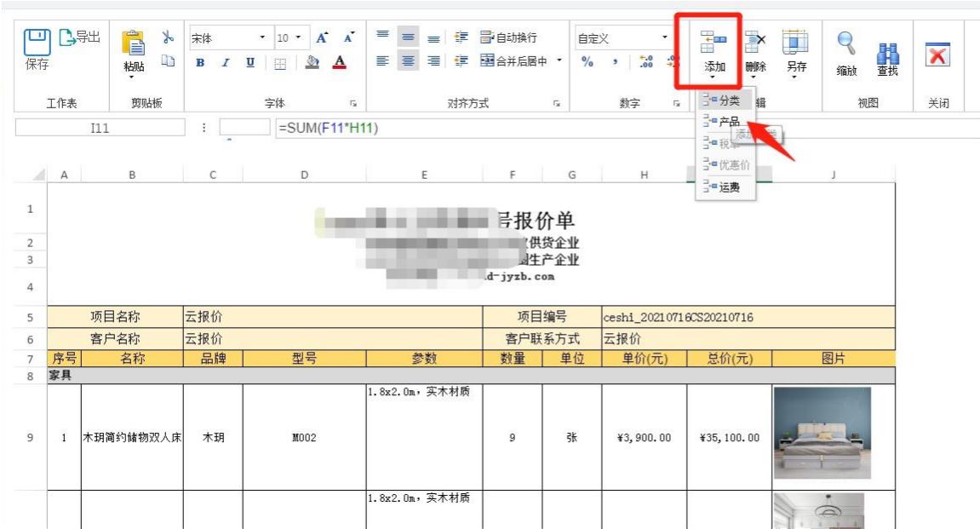Screen dimensions: 980x529
Task: Toggle bold formatting with the B button
Action: 200,60
